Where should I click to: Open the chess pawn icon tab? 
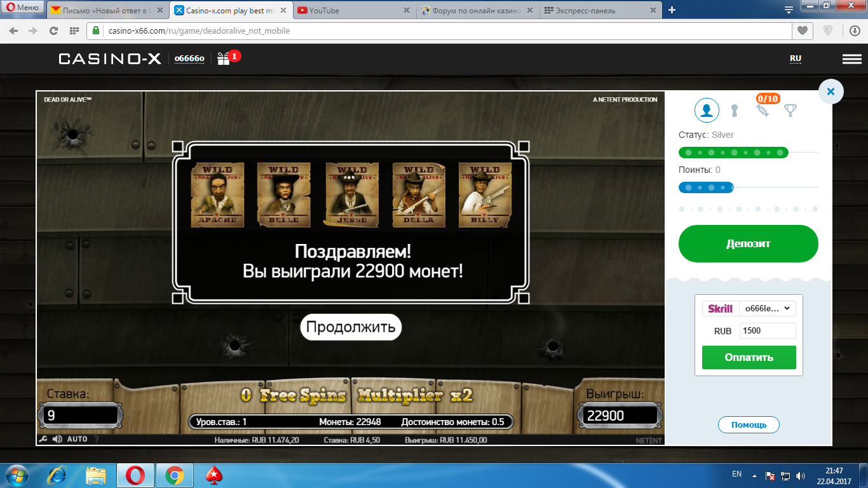(x=735, y=111)
